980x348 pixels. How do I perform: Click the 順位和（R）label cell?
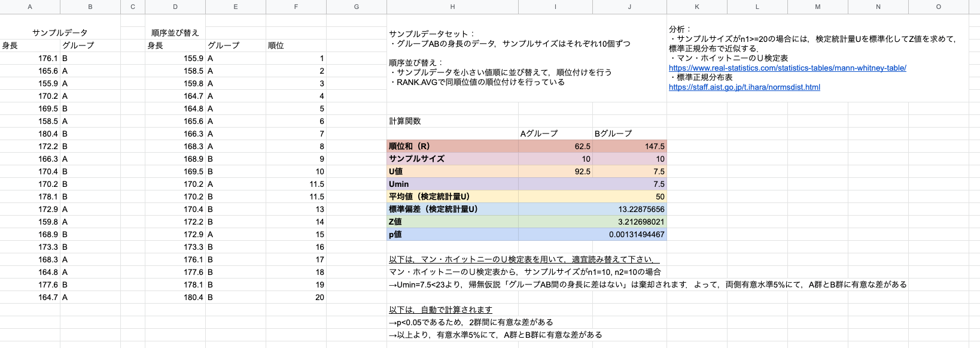[452, 146]
